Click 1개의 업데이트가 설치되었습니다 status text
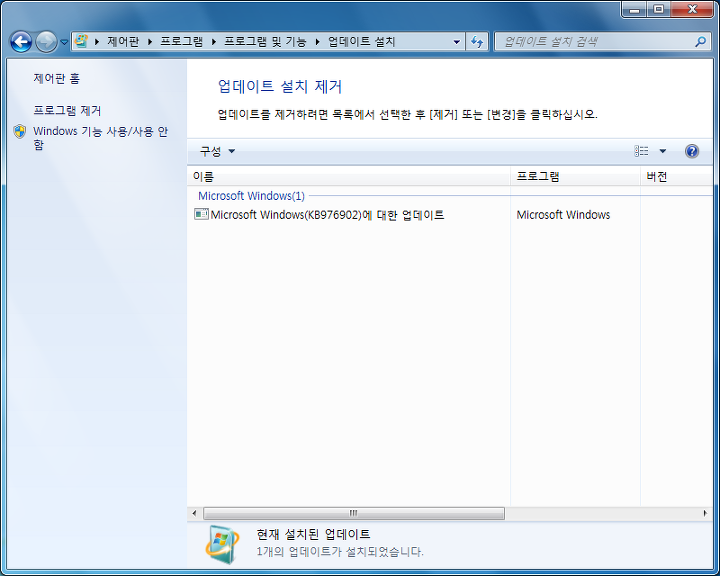This screenshot has width=720, height=576. coord(340,551)
